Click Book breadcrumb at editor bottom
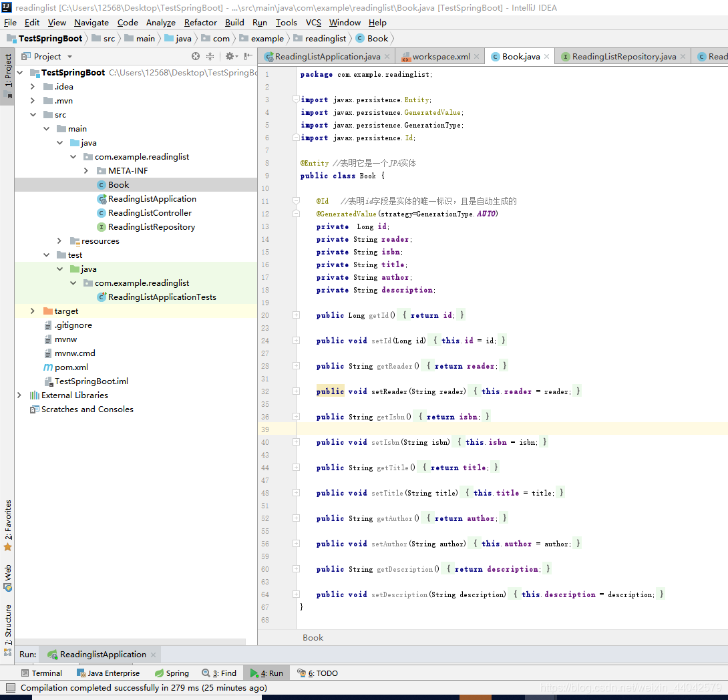This screenshot has width=728, height=700. [313, 638]
